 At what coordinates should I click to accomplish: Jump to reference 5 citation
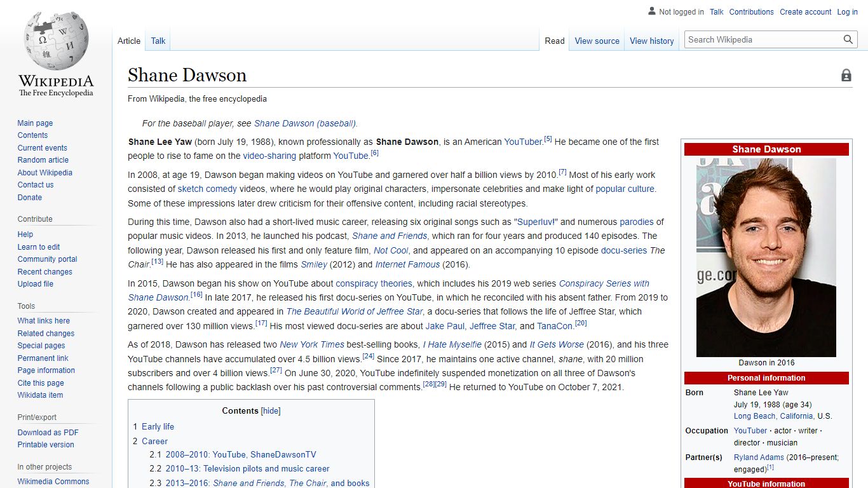[x=548, y=139]
